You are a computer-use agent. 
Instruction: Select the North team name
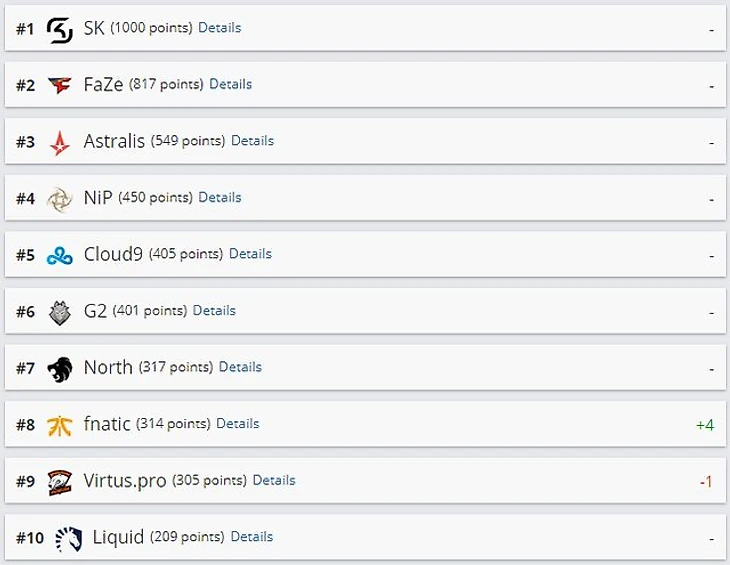(x=108, y=367)
